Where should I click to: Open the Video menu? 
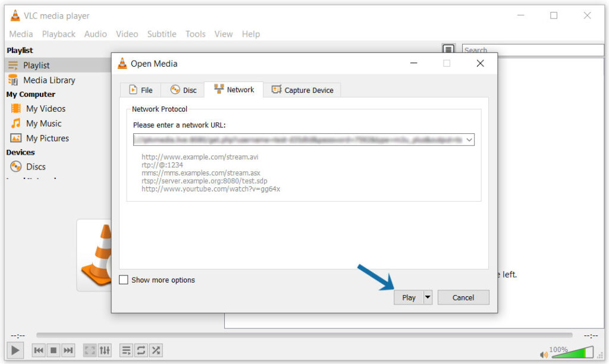[127, 34]
